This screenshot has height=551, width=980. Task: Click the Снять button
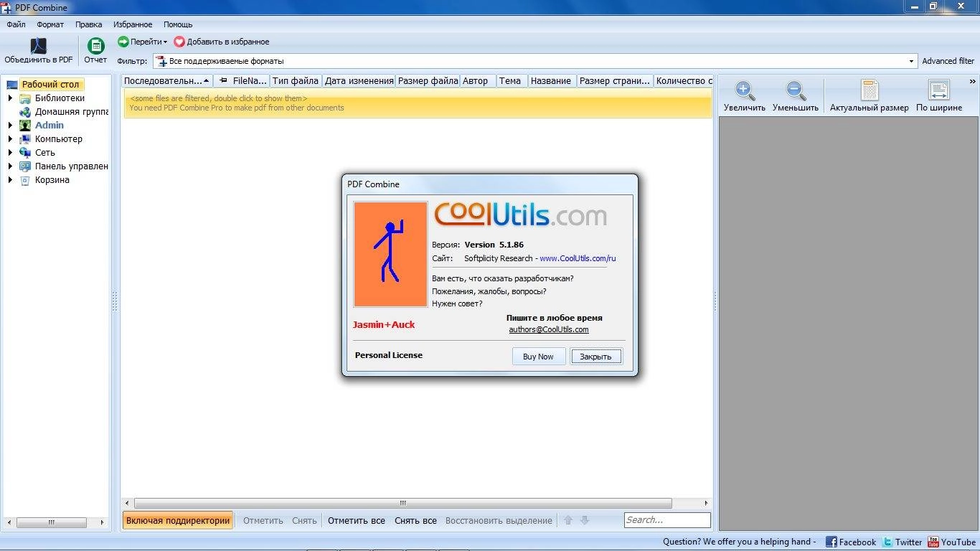[x=304, y=520]
